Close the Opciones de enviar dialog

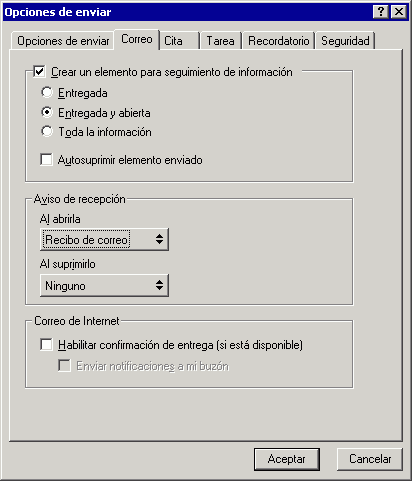pos(399,12)
